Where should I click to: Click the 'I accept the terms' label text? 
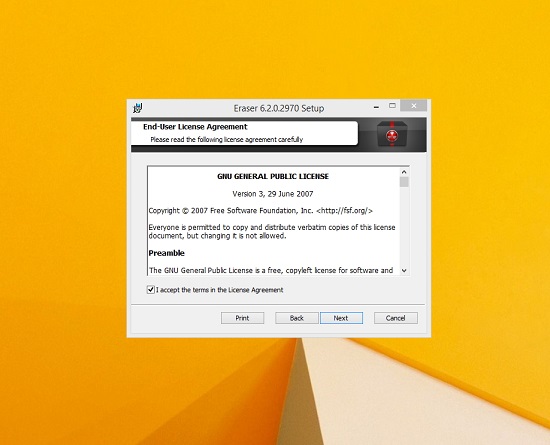(x=220, y=290)
